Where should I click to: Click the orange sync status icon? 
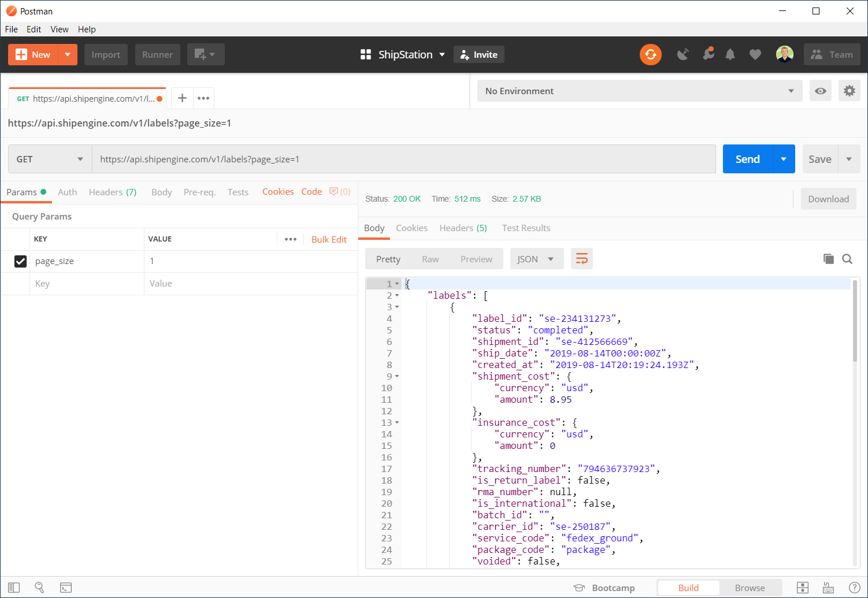pos(650,54)
